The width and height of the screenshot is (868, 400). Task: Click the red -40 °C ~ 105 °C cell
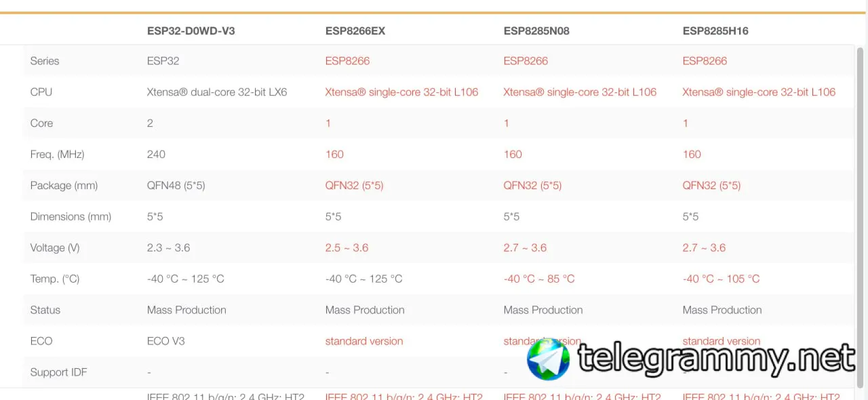pos(721,279)
